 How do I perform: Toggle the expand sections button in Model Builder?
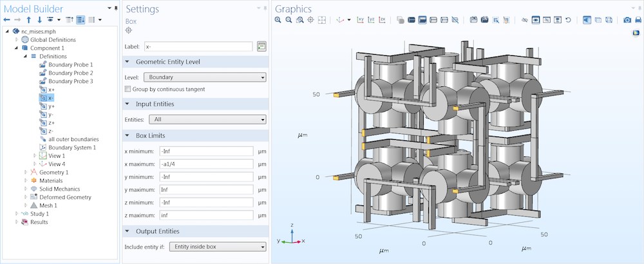click(x=80, y=20)
